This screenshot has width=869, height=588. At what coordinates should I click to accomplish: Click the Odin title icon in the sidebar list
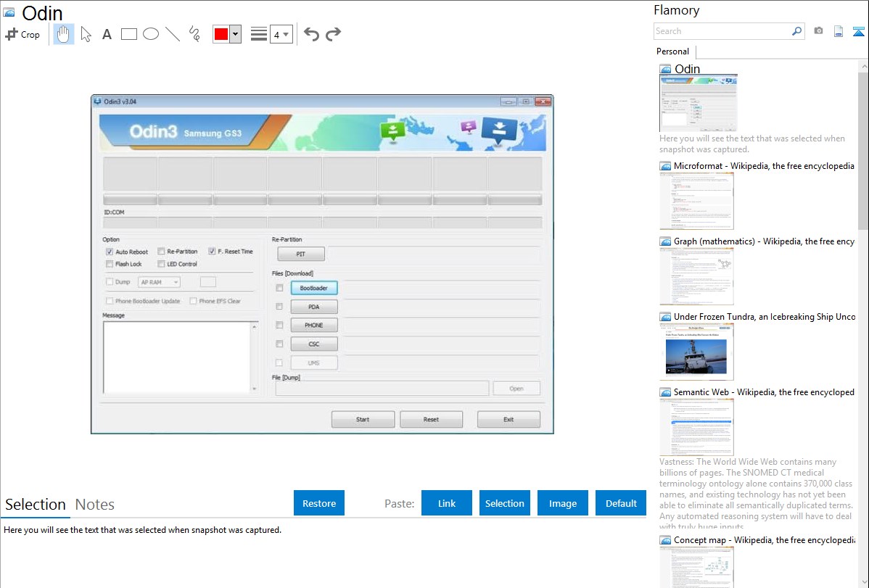point(665,69)
